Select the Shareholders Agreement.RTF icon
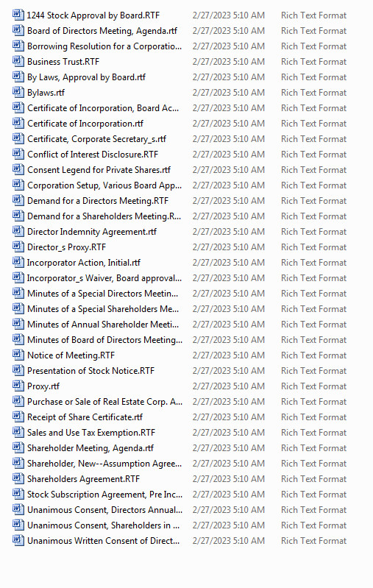This screenshot has height=588, width=373. (x=18, y=478)
